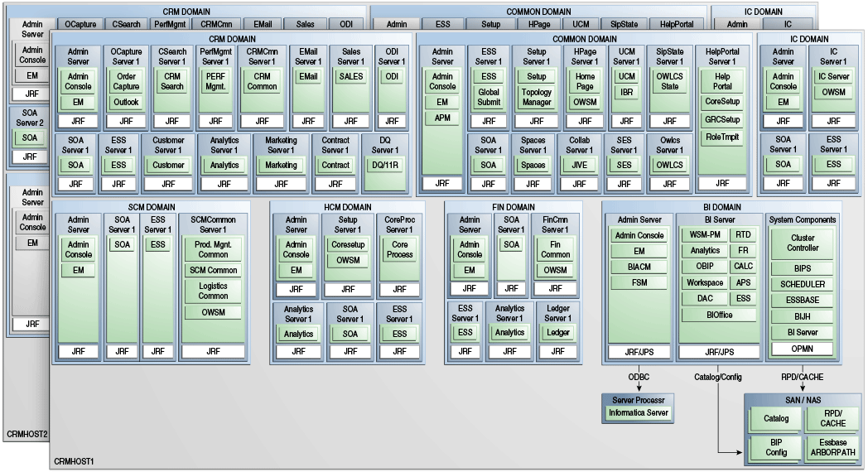Click the FSM box
The height and width of the screenshot is (472, 868).
pyautogui.click(x=639, y=282)
